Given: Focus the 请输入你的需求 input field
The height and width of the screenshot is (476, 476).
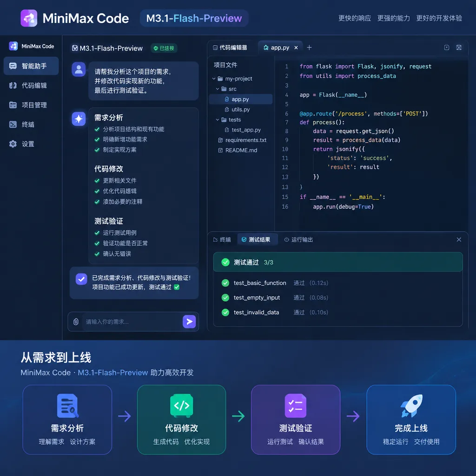Looking at the screenshot, I should point(131,322).
